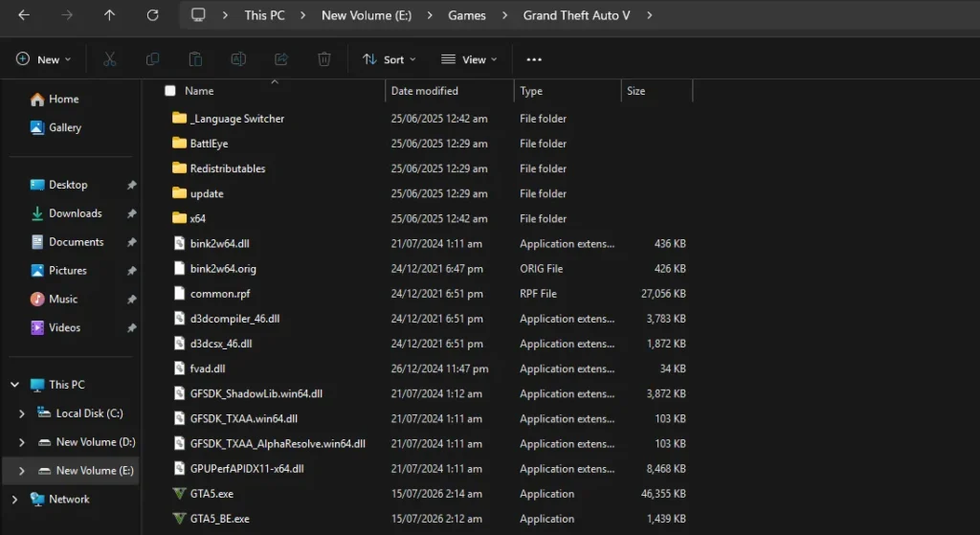
Task: Select the common.rpf file icon
Action: pyautogui.click(x=179, y=294)
